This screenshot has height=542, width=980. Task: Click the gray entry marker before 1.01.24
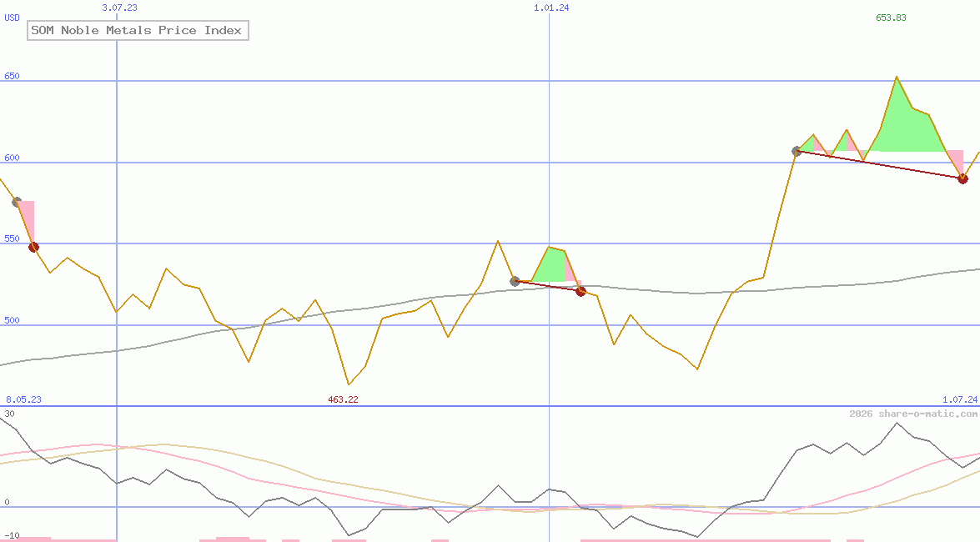(515, 281)
